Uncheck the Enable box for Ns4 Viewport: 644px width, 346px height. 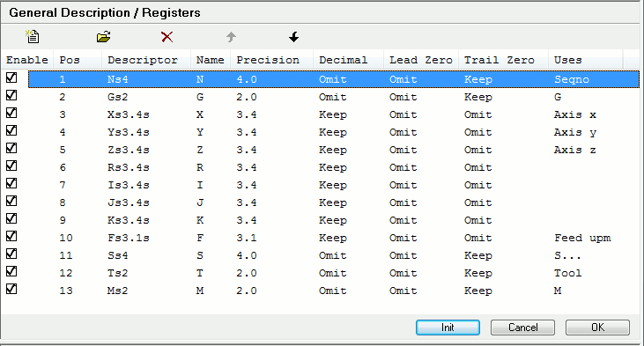click(x=11, y=77)
